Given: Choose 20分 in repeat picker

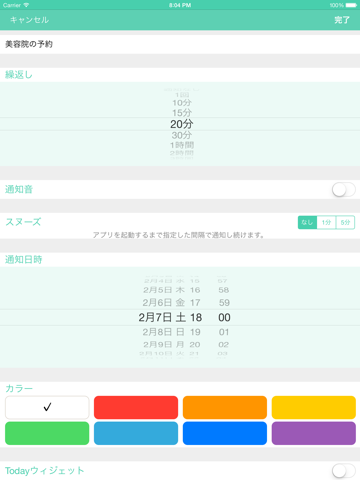Looking at the screenshot, I should pyautogui.click(x=182, y=124).
